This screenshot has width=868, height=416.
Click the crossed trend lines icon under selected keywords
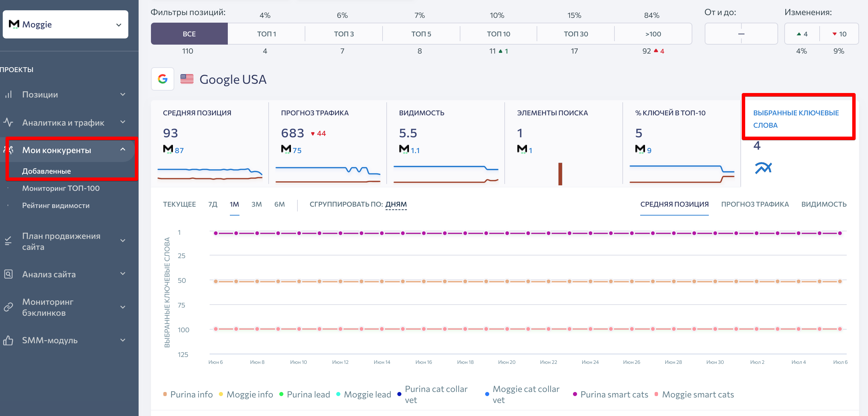coord(763,168)
